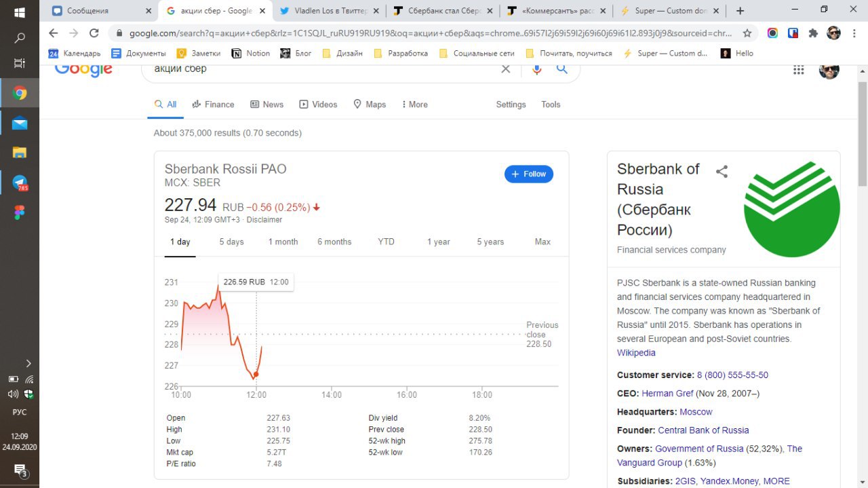Click the orange chart marker at 12:00

pos(256,375)
